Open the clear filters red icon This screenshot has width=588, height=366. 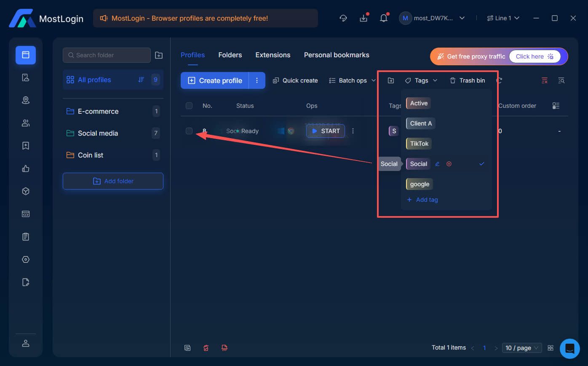pos(544,80)
